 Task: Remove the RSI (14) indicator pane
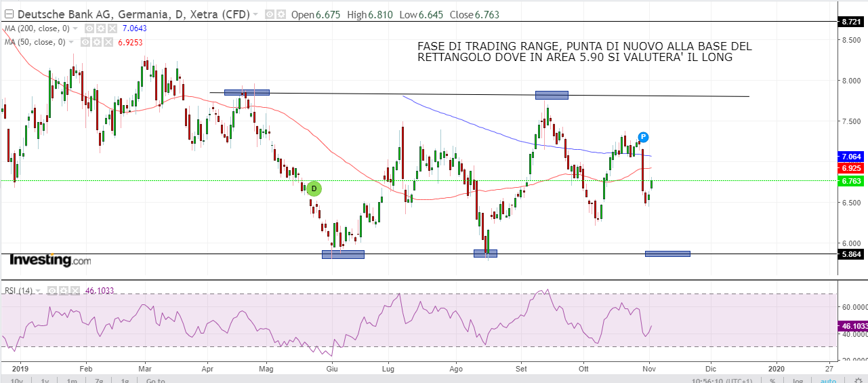tap(75, 291)
